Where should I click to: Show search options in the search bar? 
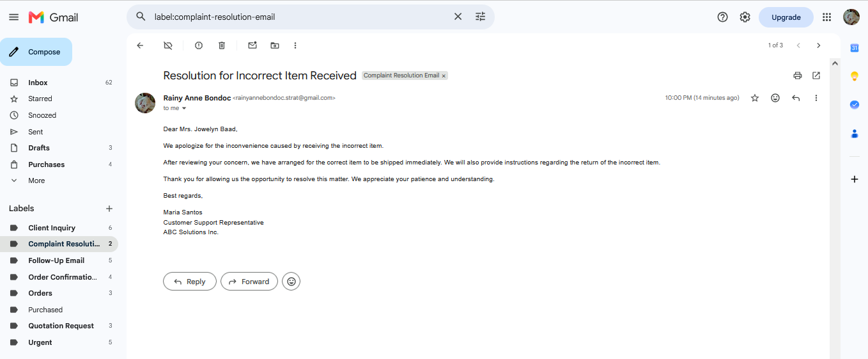481,17
